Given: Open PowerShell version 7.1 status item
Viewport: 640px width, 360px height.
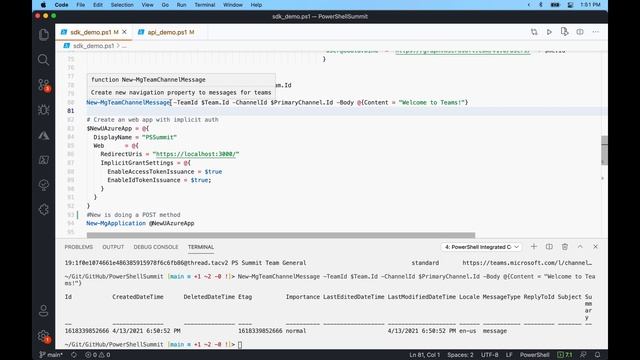Looking at the screenshot, I should coord(565,355).
